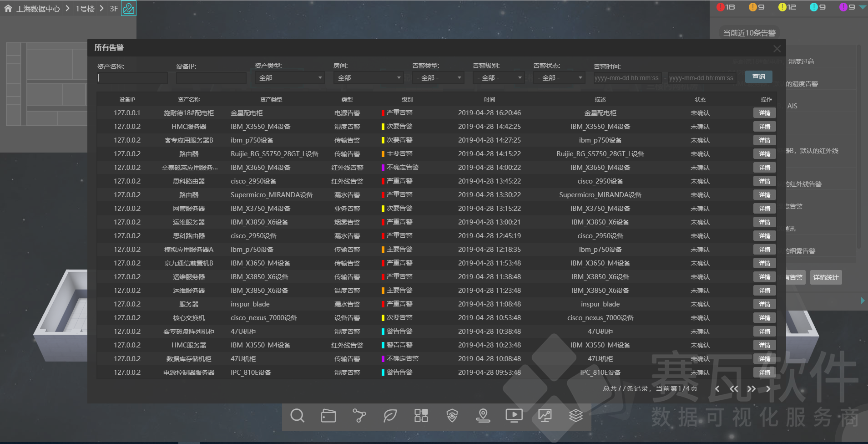868x444 pixels.
Task: Click the 查询 search button
Action: pos(758,77)
